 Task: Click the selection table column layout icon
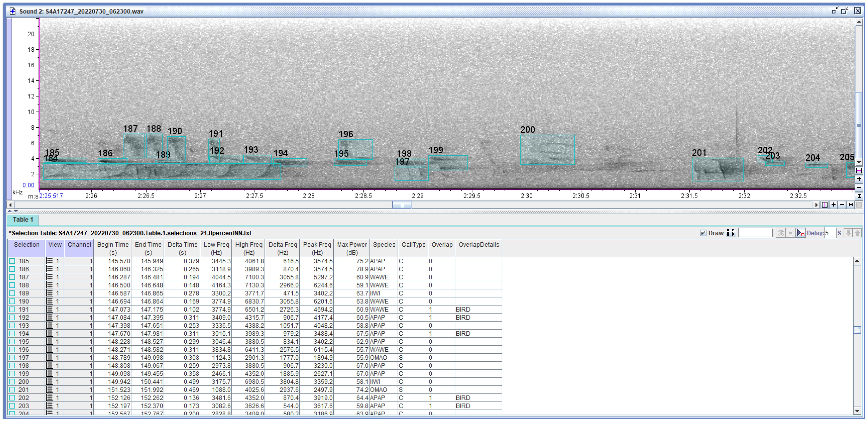[730, 233]
